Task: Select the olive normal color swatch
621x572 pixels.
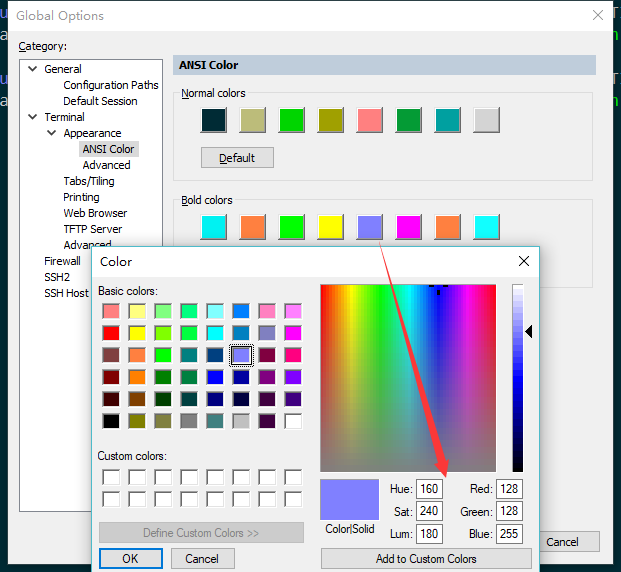Action: (x=331, y=120)
